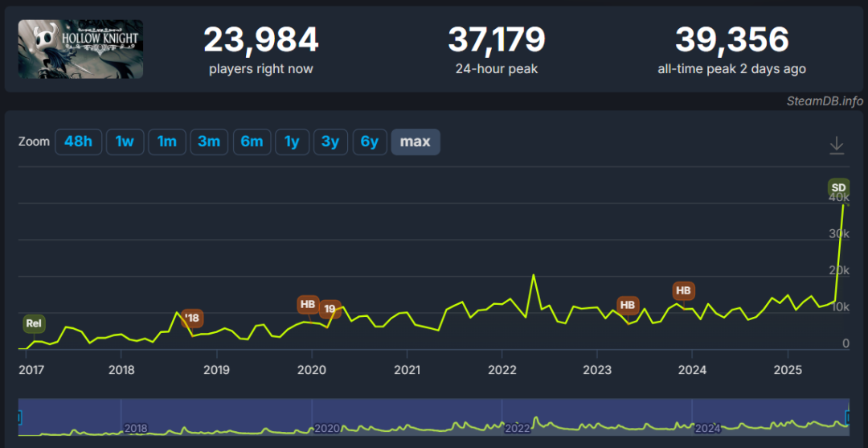
Task: Zoom chart to 3m range
Action: (x=209, y=142)
